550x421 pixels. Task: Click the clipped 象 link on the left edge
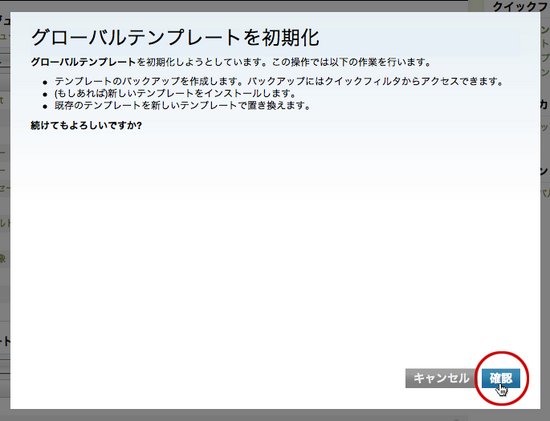3,259
